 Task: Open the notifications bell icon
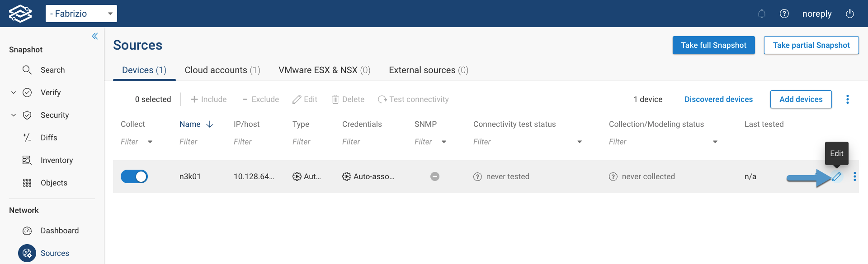tap(762, 14)
